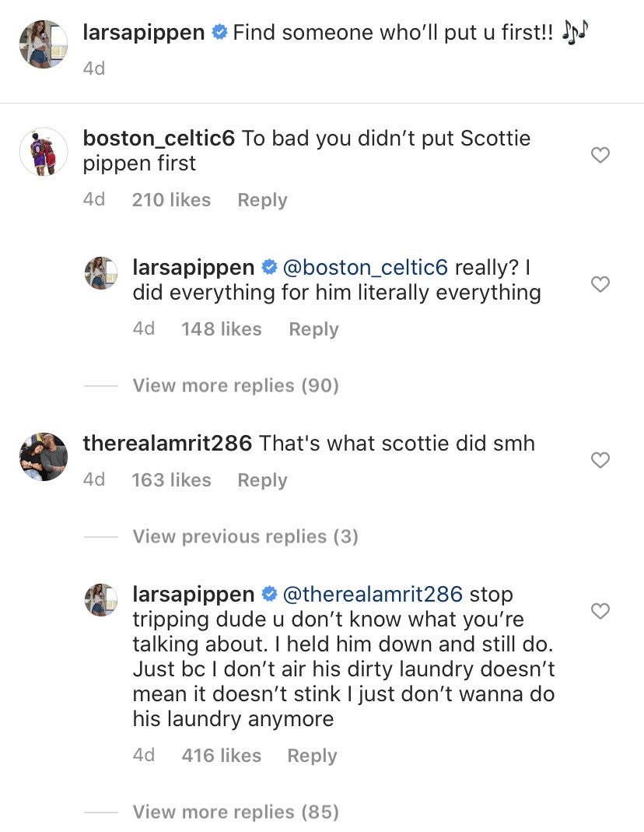The height and width of the screenshot is (832, 644).
Task: View the 210 likes on boston_celtic6's comment
Action: point(171,200)
